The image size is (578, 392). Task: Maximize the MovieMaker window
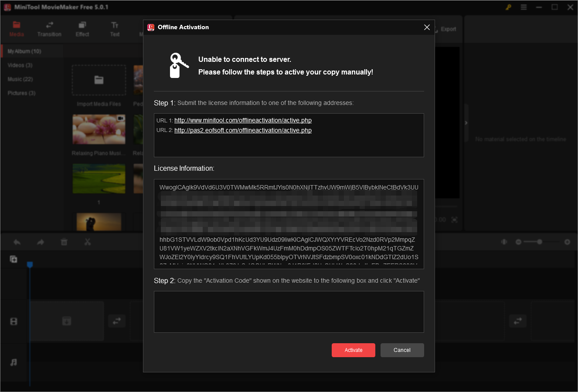coord(554,7)
